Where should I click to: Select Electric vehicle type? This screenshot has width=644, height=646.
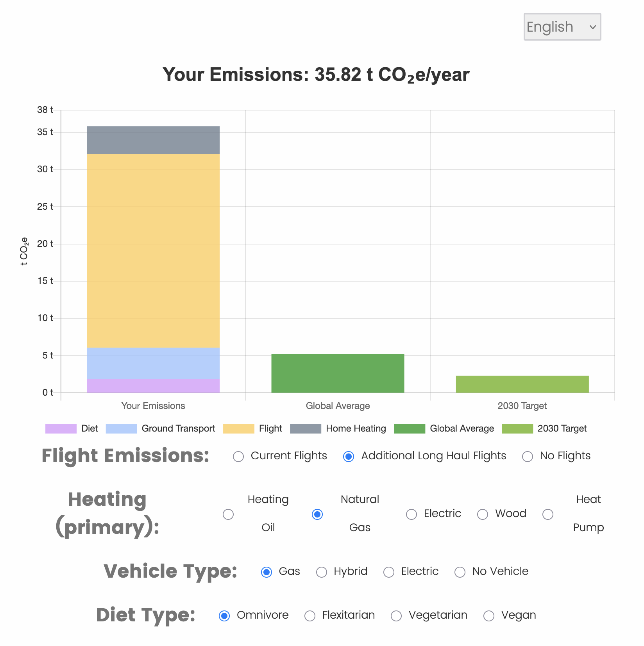pyautogui.click(x=389, y=572)
